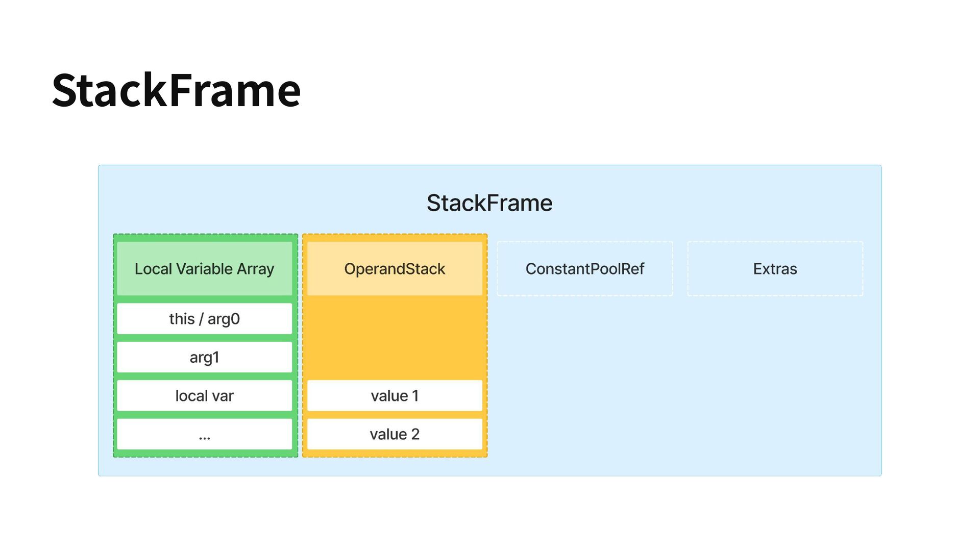The height and width of the screenshot is (551, 980).
Task: Select the 'value 1' stack entry
Action: click(395, 396)
